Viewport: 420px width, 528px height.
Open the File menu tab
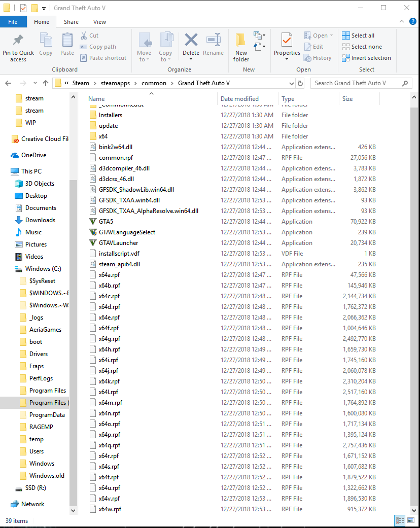click(x=13, y=21)
